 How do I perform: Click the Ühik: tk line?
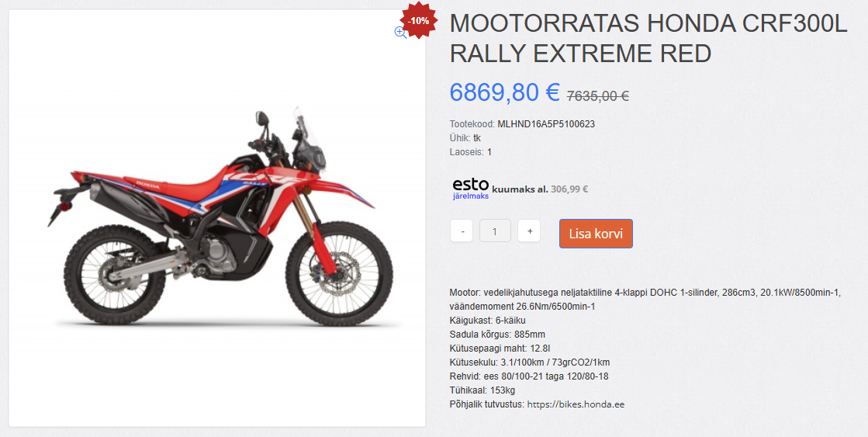click(x=465, y=138)
